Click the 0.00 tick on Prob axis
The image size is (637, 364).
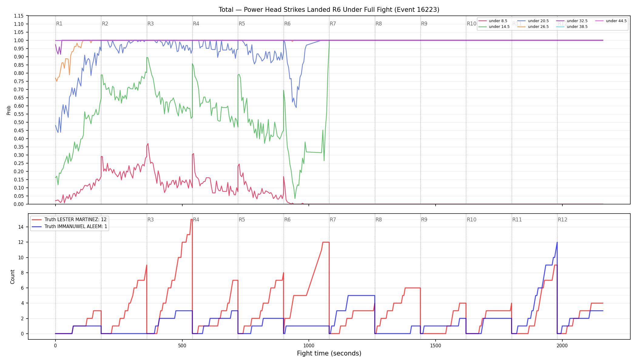[x=19, y=204]
